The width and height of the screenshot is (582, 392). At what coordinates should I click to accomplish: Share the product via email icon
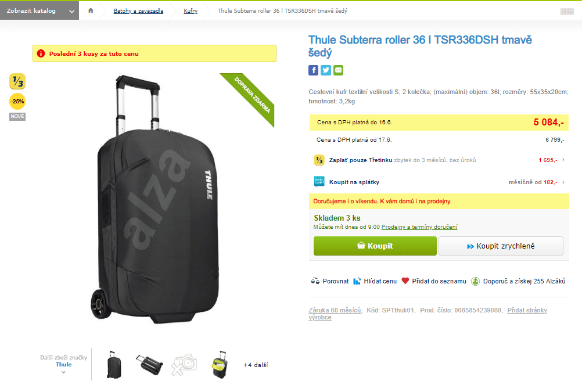[337, 70]
